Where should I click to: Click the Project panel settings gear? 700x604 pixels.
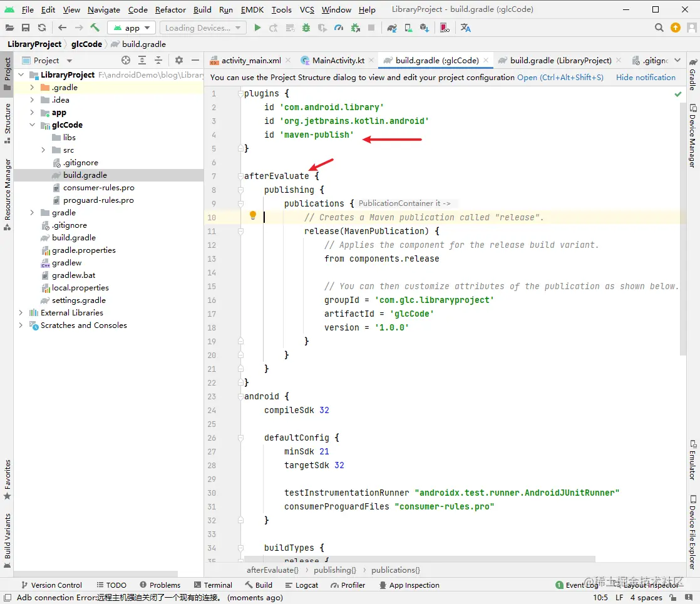tap(179, 60)
